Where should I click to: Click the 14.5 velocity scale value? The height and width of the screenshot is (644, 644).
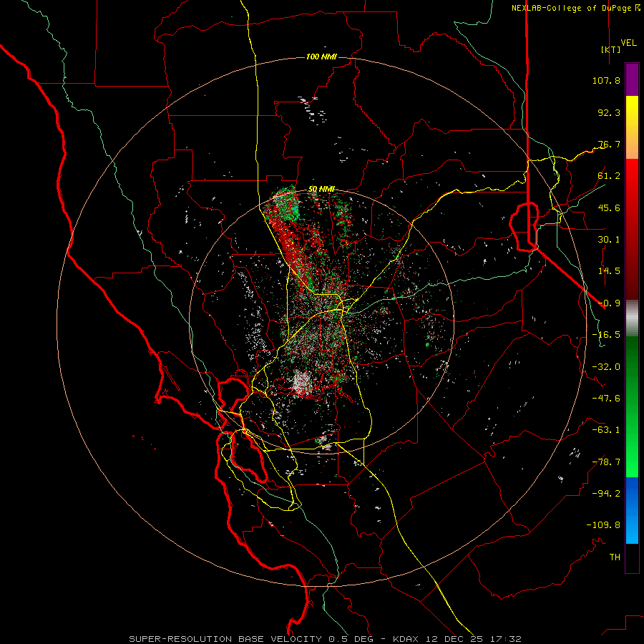tap(609, 271)
